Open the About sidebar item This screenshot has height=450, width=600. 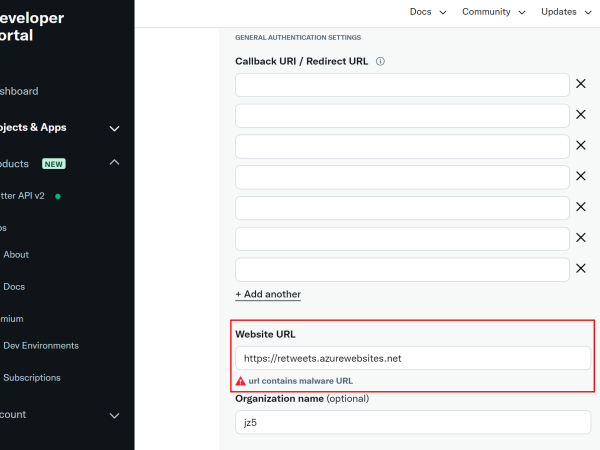pos(16,254)
